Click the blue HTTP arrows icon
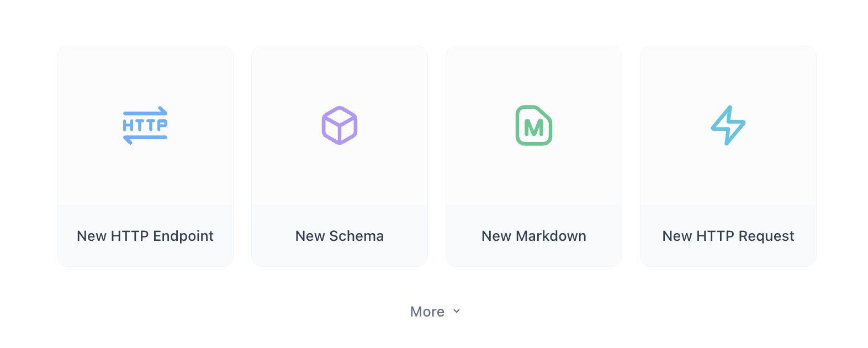The height and width of the screenshot is (348, 868). [145, 125]
